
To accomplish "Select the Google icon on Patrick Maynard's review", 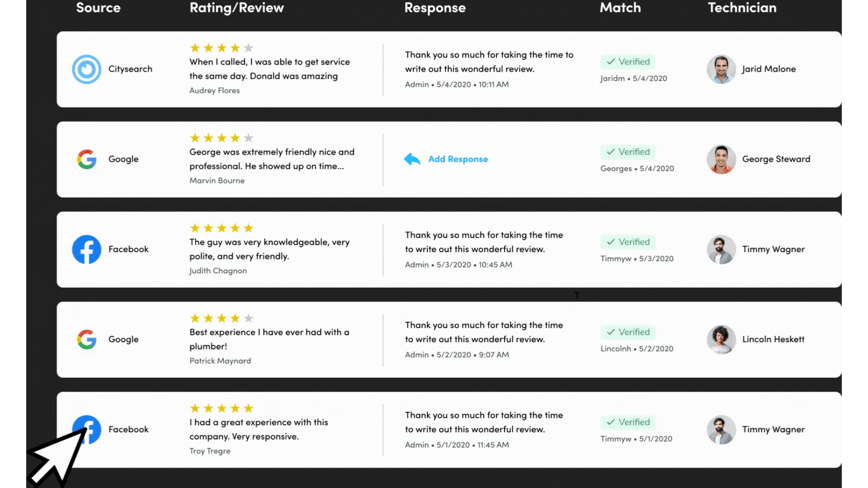I will pyautogui.click(x=86, y=339).
